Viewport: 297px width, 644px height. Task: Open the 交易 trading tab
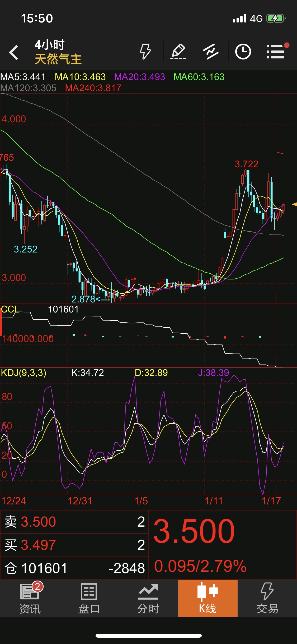click(267, 599)
